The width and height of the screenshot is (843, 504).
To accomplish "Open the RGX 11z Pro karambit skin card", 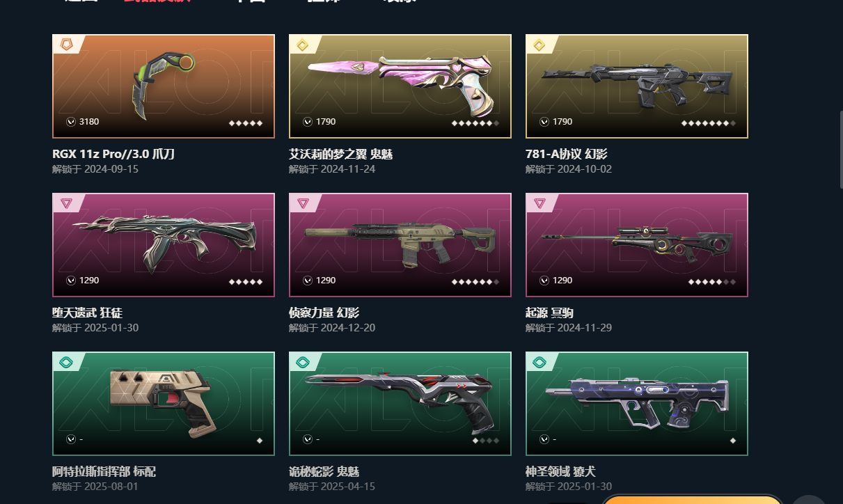I will 164,86.
